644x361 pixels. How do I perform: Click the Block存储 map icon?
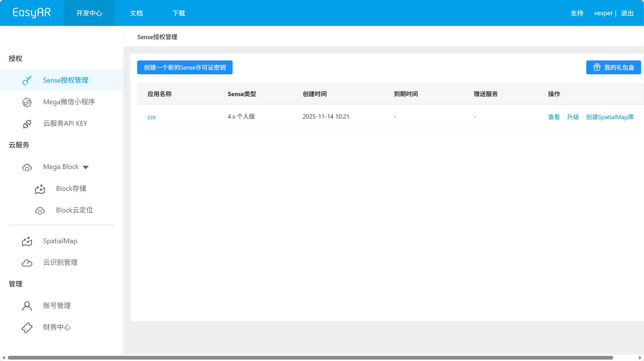click(x=40, y=189)
